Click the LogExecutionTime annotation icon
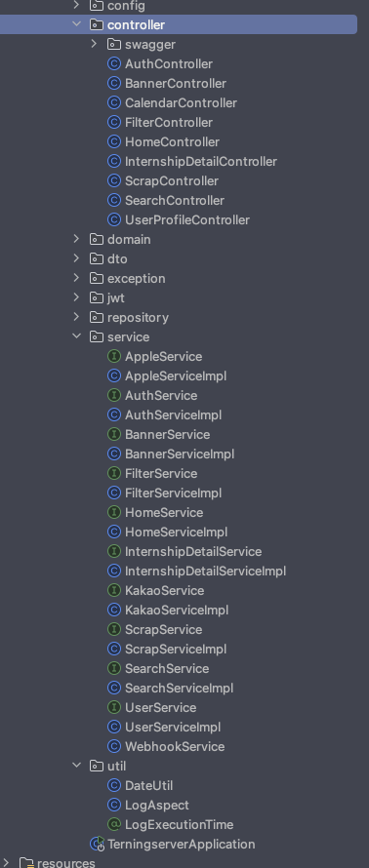The height and width of the screenshot is (868, 369). click(113, 825)
